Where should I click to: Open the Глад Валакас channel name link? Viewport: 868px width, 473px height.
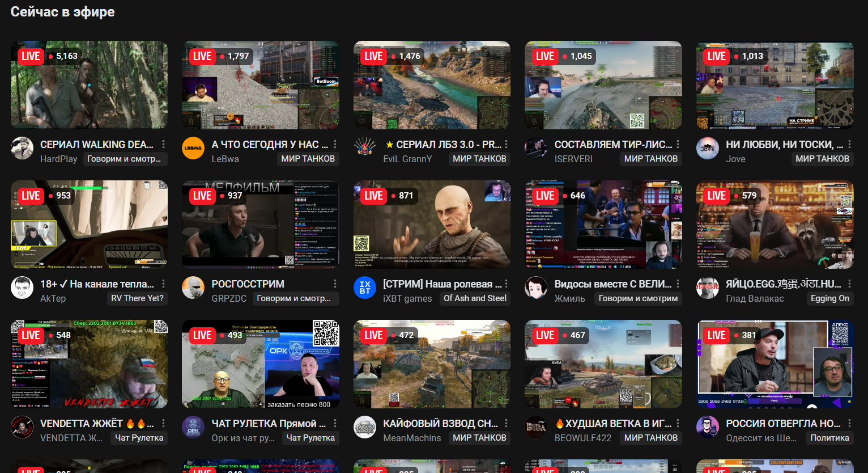(755, 298)
